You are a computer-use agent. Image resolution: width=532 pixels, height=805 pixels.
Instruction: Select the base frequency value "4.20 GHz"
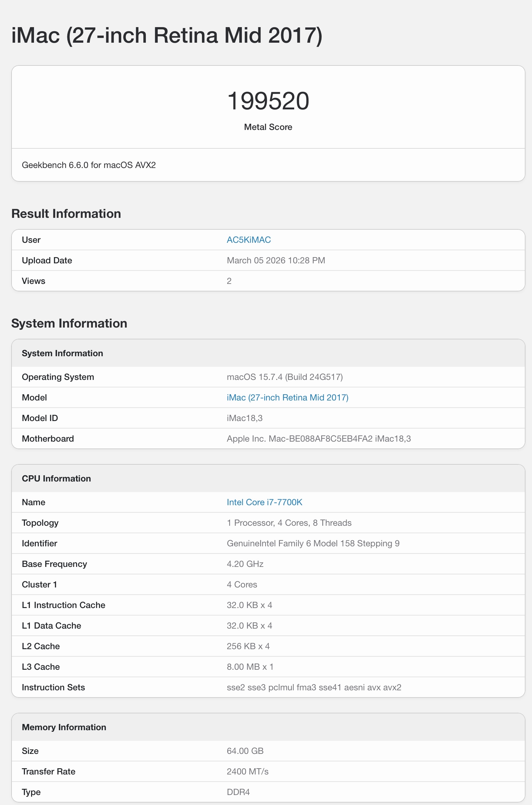pos(245,564)
